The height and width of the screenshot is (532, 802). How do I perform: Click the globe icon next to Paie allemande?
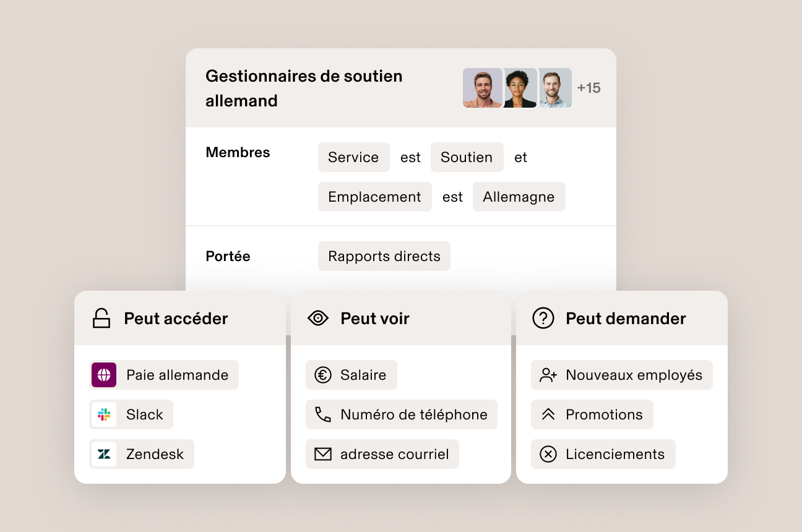pyautogui.click(x=104, y=375)
